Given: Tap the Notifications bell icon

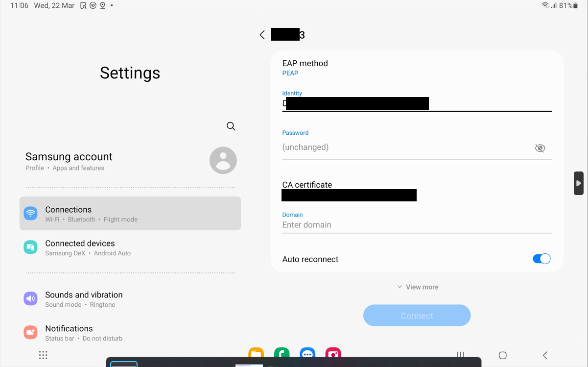Looking at the screenshot, I should pyautogui.click(x=30, y=332).
